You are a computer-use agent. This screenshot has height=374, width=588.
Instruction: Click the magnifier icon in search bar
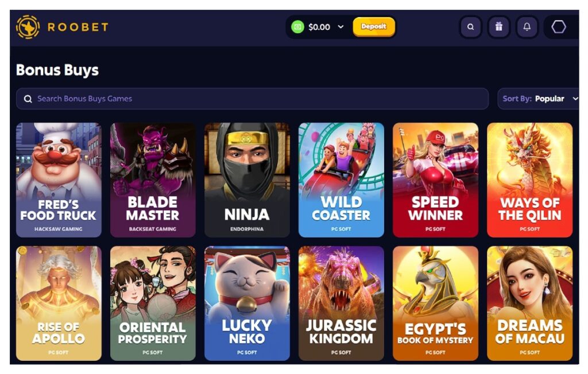point(28,99)
